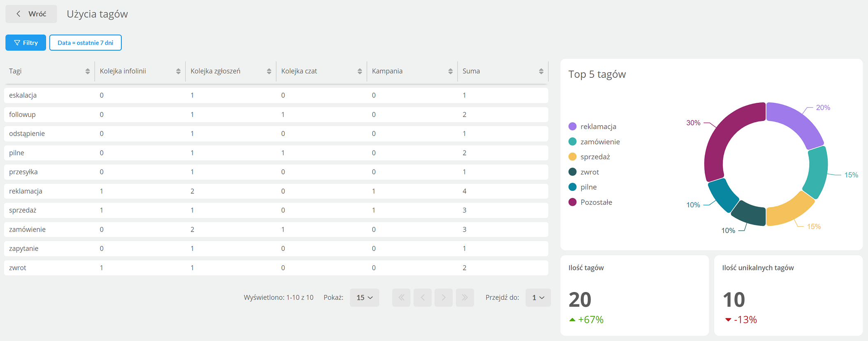Click the yellow 15% sprzedaż donut segment
The width and height of the screenshot is (868, 341).
coord(790,210)
